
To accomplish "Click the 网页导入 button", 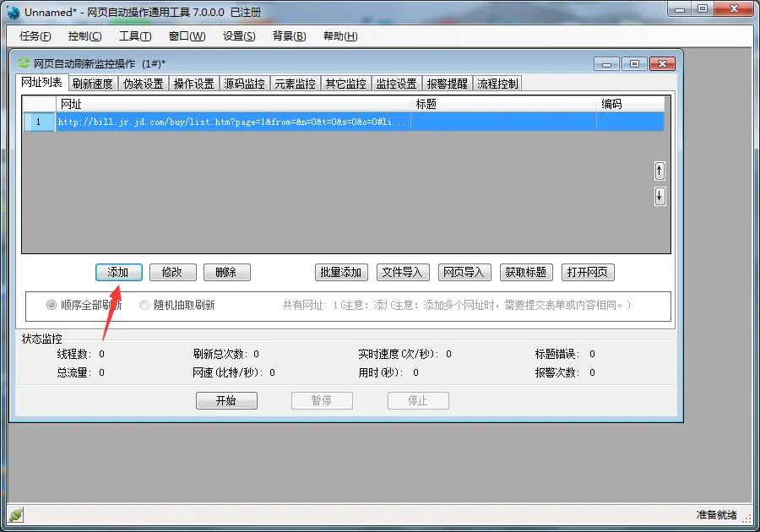I will (464, 272).
